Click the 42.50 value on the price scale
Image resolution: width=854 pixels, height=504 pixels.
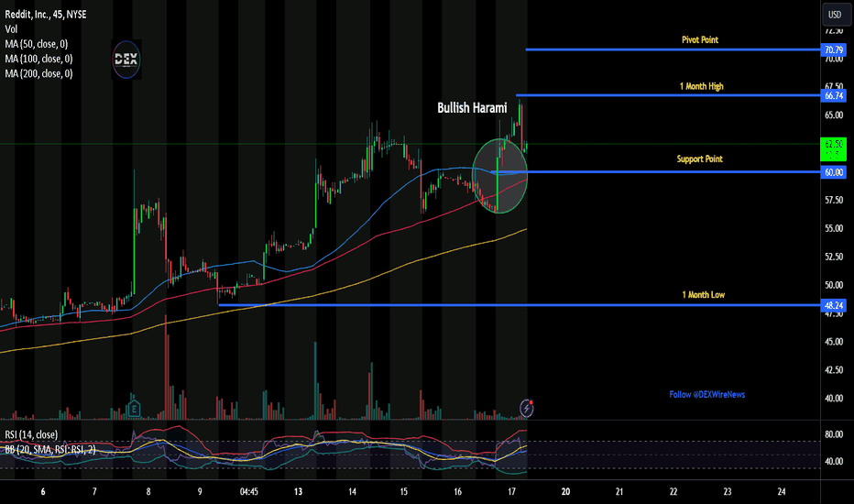tap(834, 370)
